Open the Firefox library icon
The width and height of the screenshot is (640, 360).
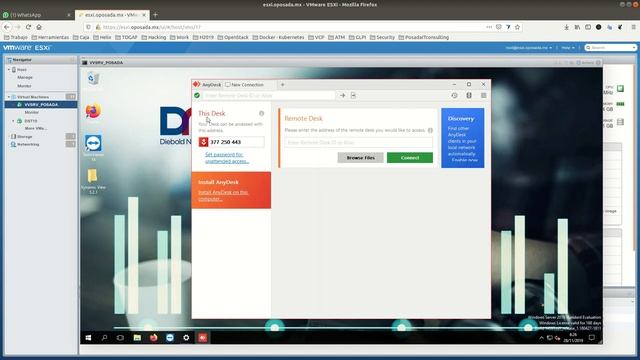pyautogui.click(x=577, y=27)
